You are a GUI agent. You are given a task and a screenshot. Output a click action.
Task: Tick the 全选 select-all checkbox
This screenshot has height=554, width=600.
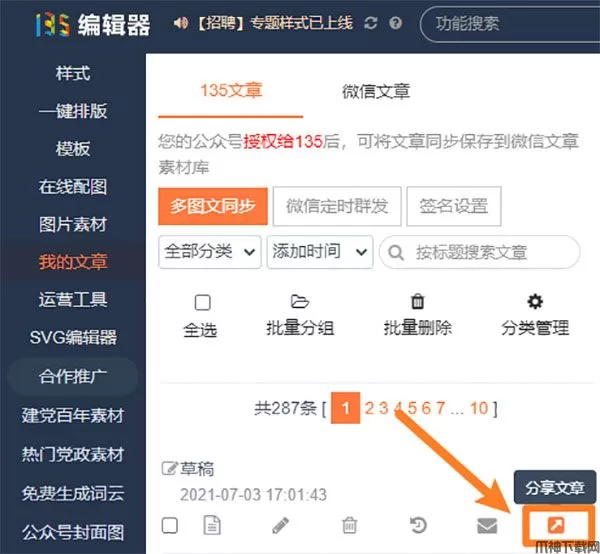[x=202, y=302]
